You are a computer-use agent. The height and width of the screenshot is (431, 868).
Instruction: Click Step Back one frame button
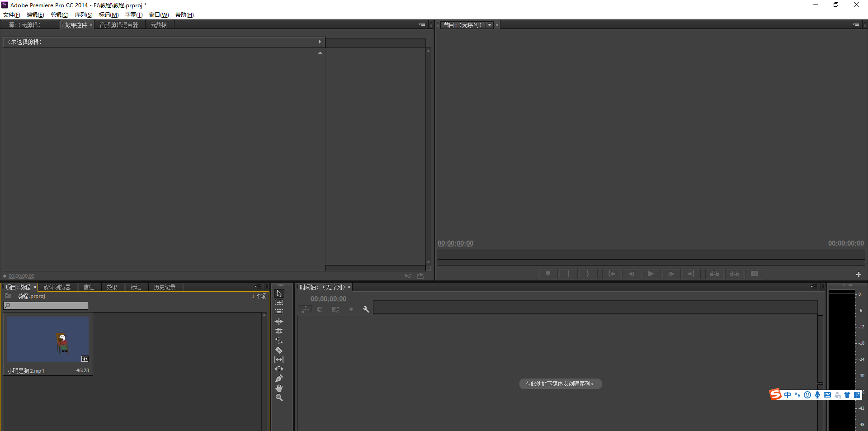[x=632, y=274]
